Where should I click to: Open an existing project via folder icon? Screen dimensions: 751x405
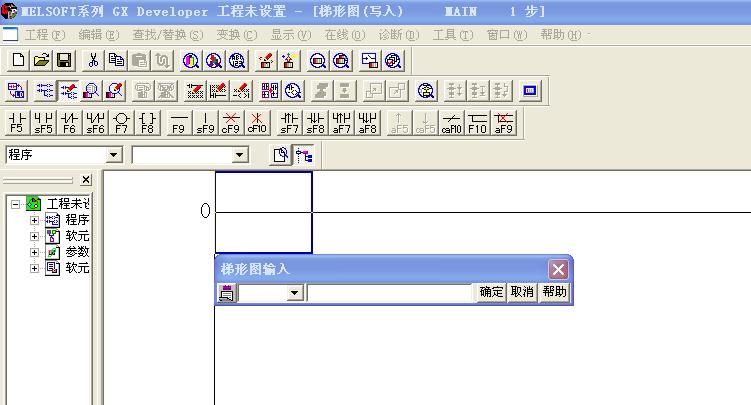coord(41,61)
